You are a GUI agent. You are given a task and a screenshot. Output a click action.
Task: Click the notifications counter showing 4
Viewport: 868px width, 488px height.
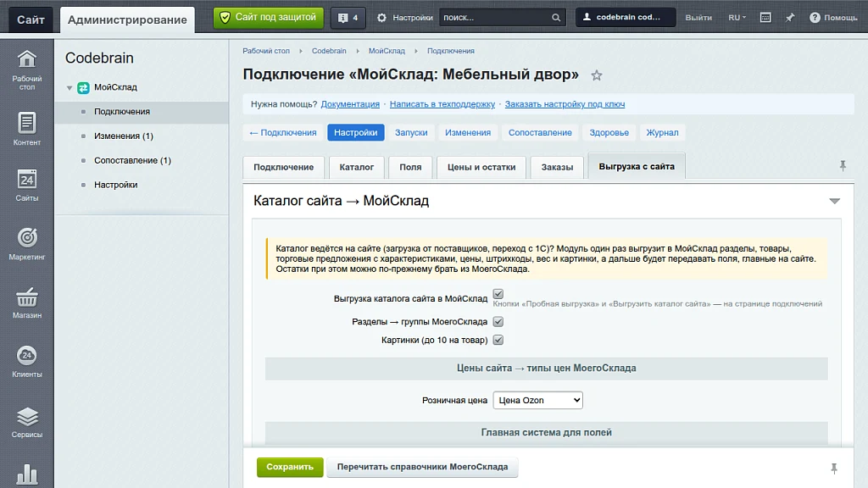pos(348,18)
